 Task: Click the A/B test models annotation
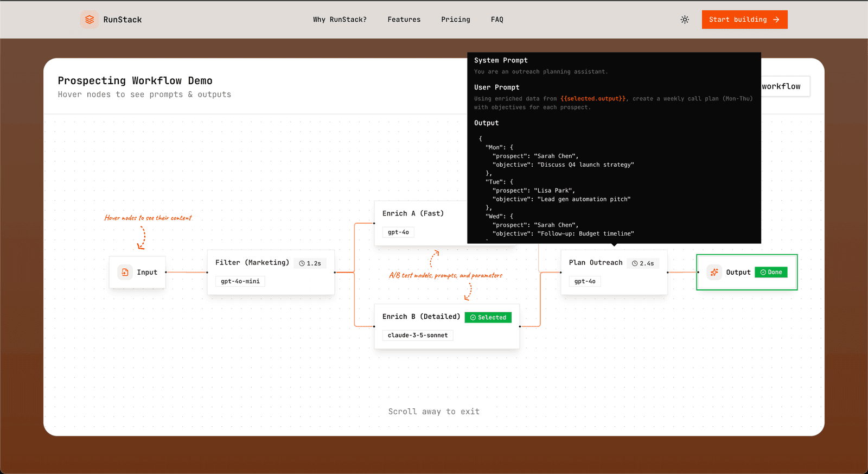point(445,275)
